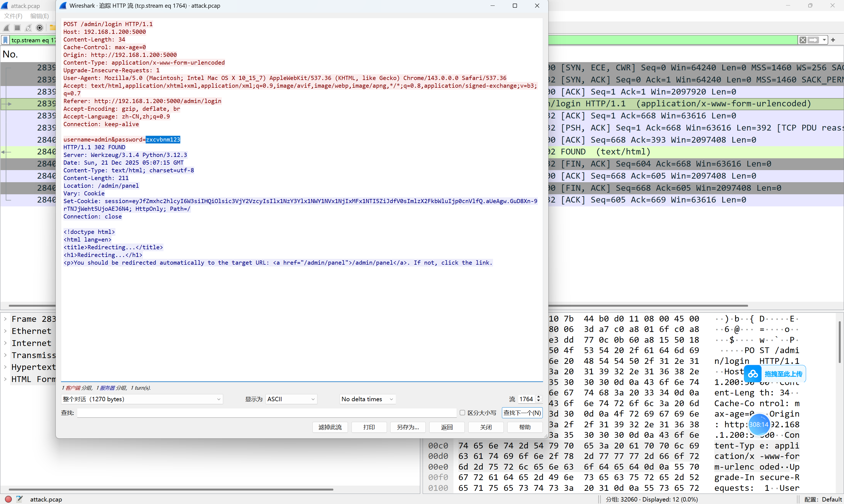Viewport: 844px width, 504px height.
Task: Select the [SYN, ACK] Seq=0 Ack=1 packet row
Action: (x=696, y=79)
